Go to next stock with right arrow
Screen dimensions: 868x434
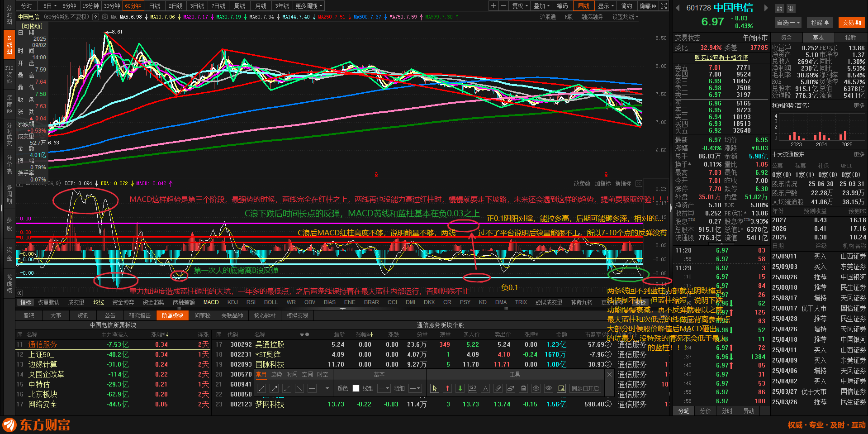click(766, 8)
